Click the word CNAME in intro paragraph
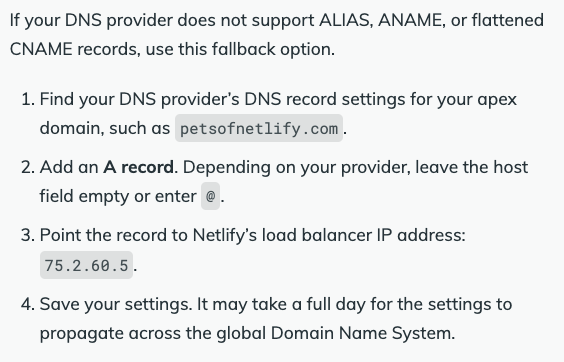 (x=41, y=49)
